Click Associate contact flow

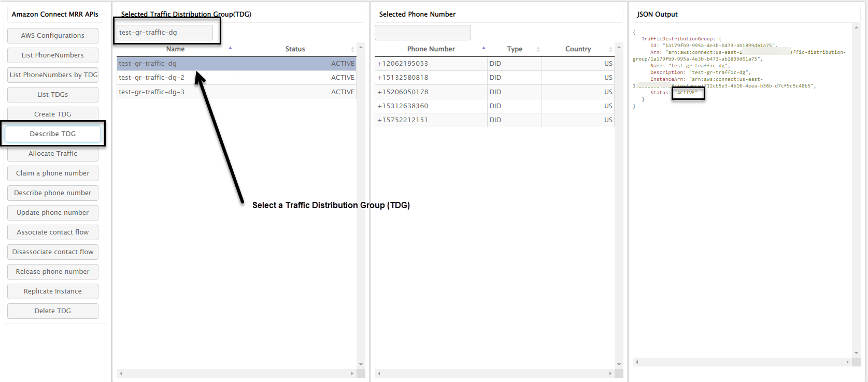[x=53, y=232]
